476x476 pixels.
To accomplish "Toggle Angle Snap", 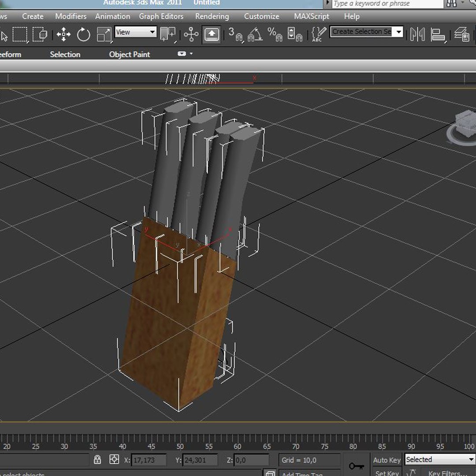I will [255, 35].
